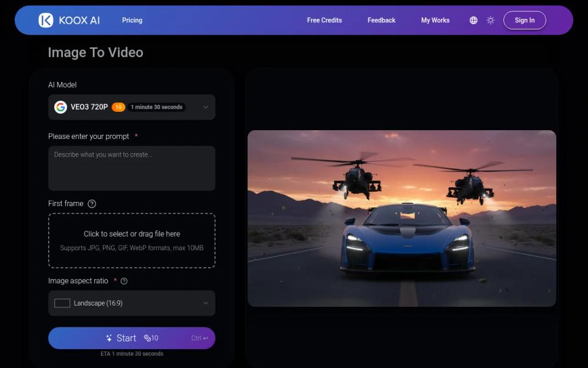The image size is (588, 368).
Task: Open the Free Credits link
Action: click(x=324, y=20)
